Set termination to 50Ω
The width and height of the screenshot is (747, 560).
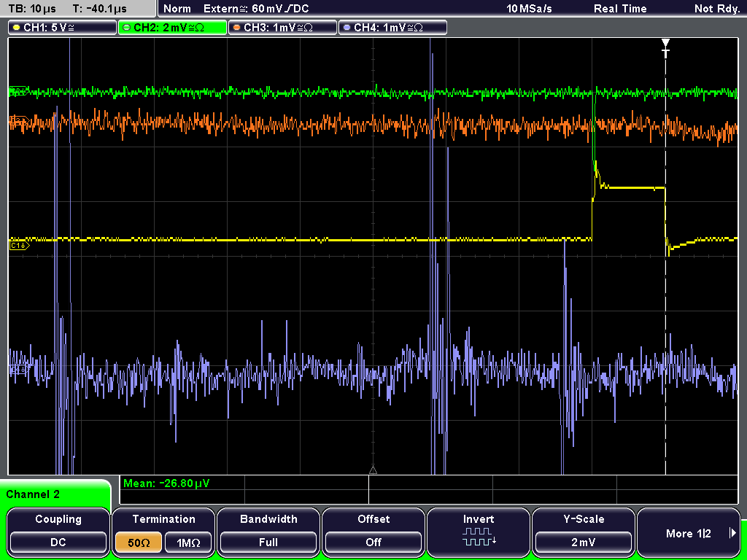(139, 542)
